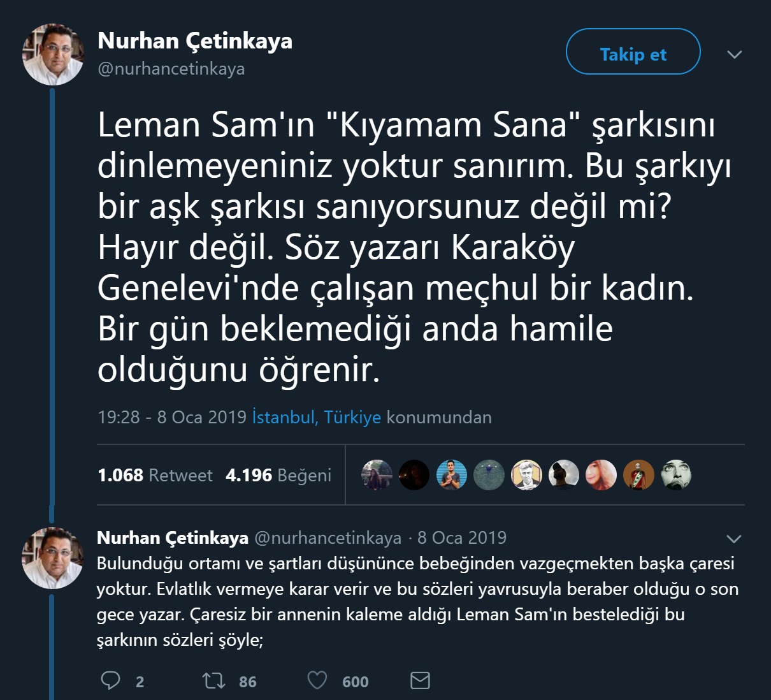
Task: Click the 8 Oca 2019 reply timestamp
Action: pyautogui.click(x=462, y=537)
